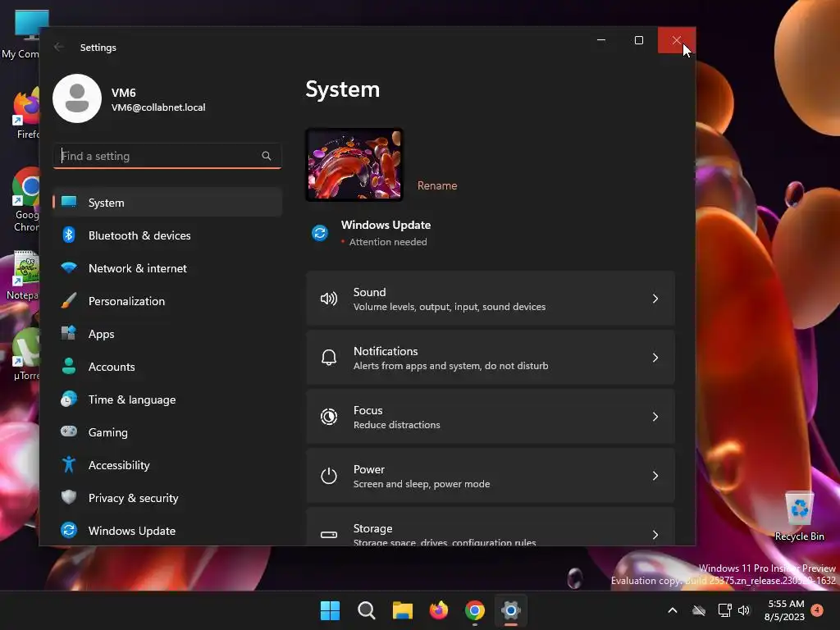Image resolution: width=840 pixels, height=630 pixels.
Task: Click the Accessibility figure icon
Action: (x=69, y=464)
